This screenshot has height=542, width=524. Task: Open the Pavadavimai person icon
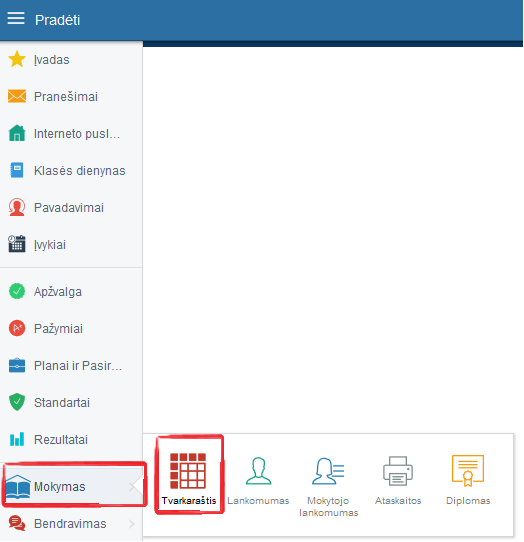coord(17,207)
